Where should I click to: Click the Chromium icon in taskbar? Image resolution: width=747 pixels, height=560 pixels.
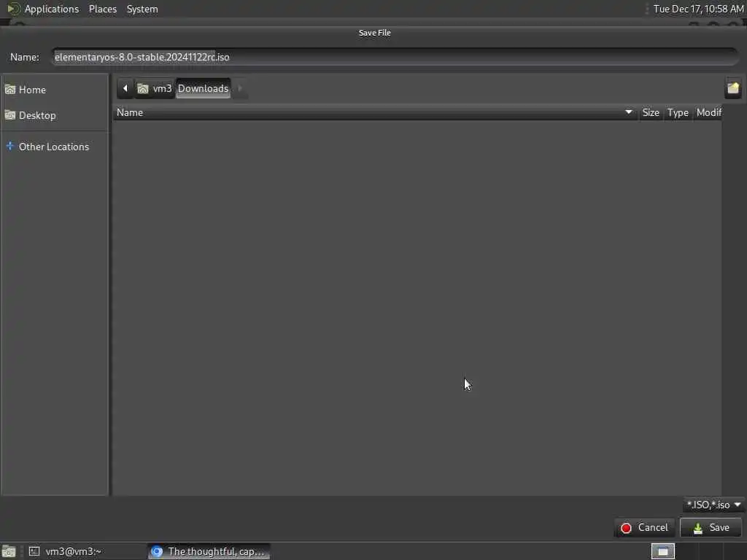point(157,551)
